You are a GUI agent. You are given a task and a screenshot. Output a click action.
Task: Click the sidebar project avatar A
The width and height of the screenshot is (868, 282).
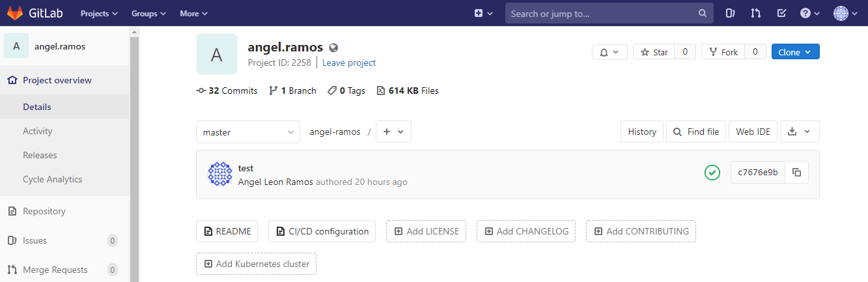pyautogui.click(x=16, y=46)
